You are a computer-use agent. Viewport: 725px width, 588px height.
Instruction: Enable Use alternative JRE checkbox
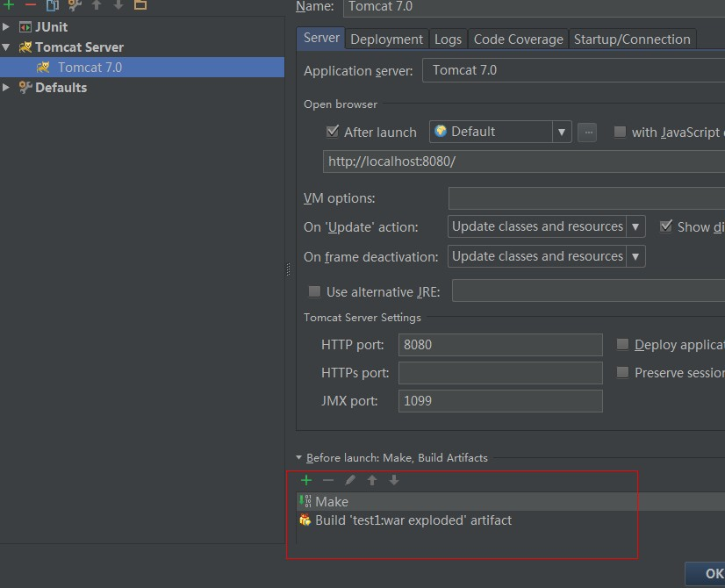pos(314,291)
